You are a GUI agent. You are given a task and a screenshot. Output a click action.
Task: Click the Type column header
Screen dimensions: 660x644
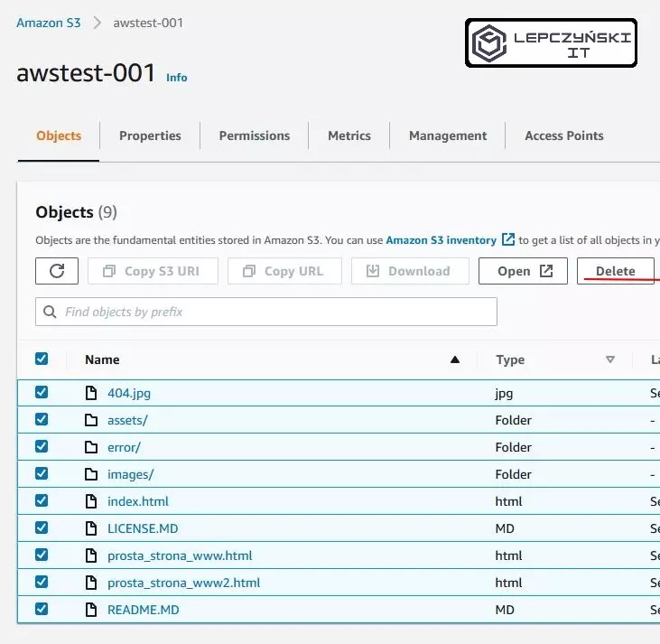coord(510,359)
